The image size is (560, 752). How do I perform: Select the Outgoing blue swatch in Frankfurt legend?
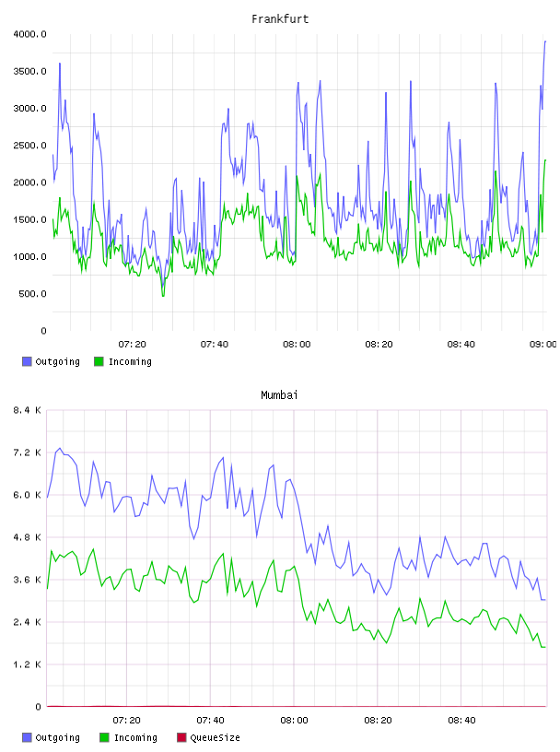[x=27, y=361]
